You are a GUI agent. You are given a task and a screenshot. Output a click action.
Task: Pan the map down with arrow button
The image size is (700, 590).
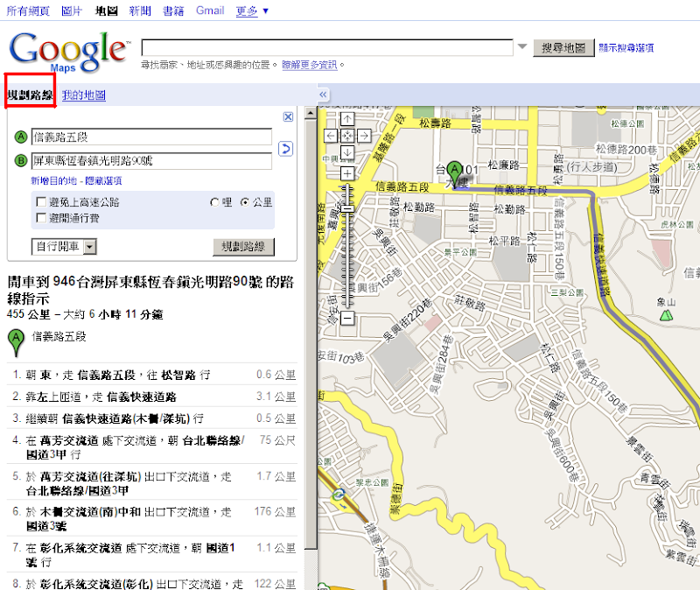(x=347, y=152)
